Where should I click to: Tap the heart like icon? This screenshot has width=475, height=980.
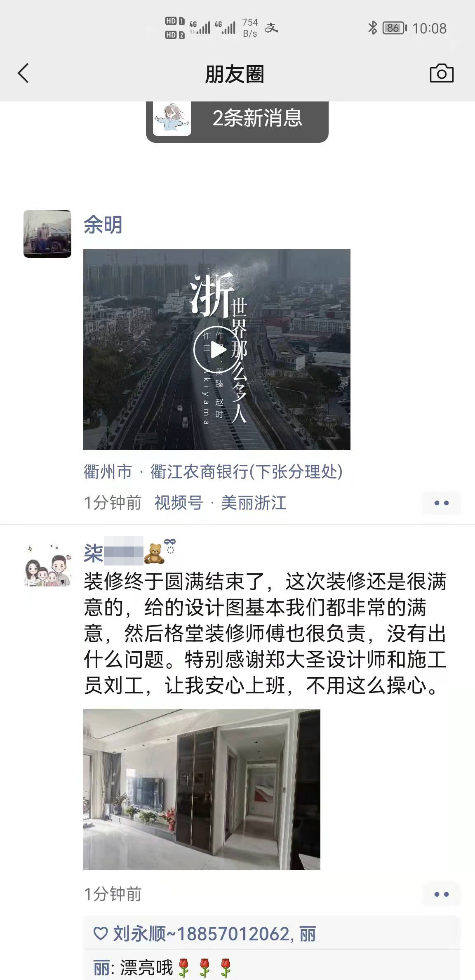pos(101,933)
